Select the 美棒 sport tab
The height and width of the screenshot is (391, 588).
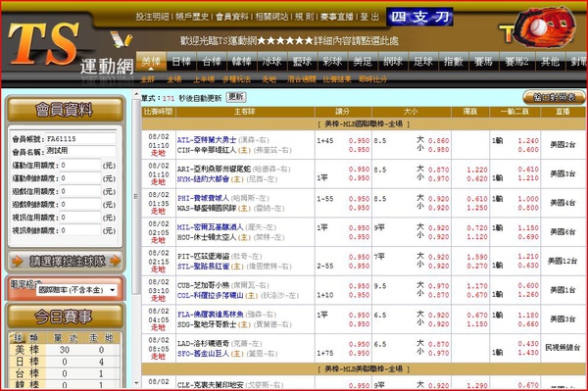click(151, 61)
